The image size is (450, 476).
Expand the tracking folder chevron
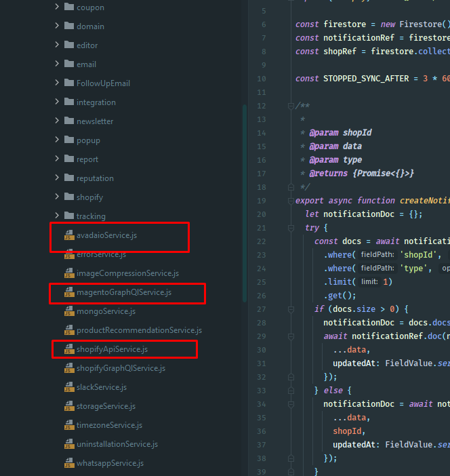[57, 216]
